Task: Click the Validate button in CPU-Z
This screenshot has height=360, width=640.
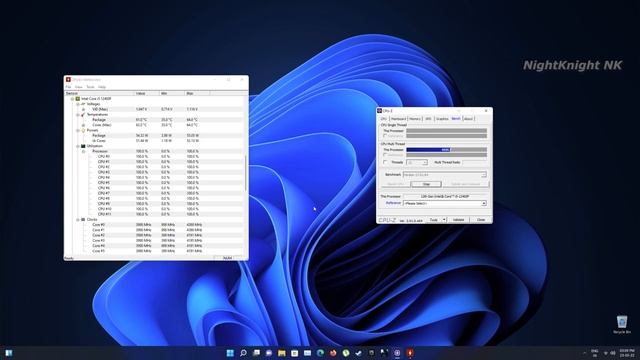Action: coord(458,220)
